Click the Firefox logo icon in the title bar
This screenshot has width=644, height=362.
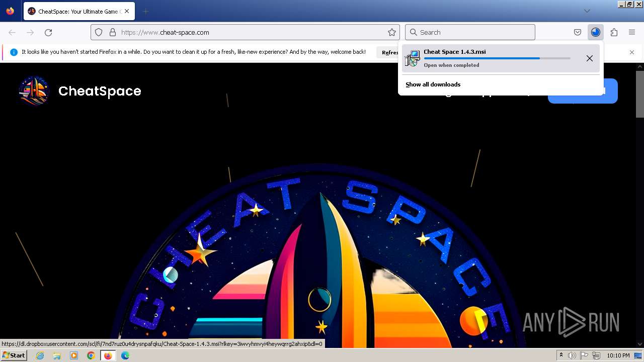click(10, 11)
